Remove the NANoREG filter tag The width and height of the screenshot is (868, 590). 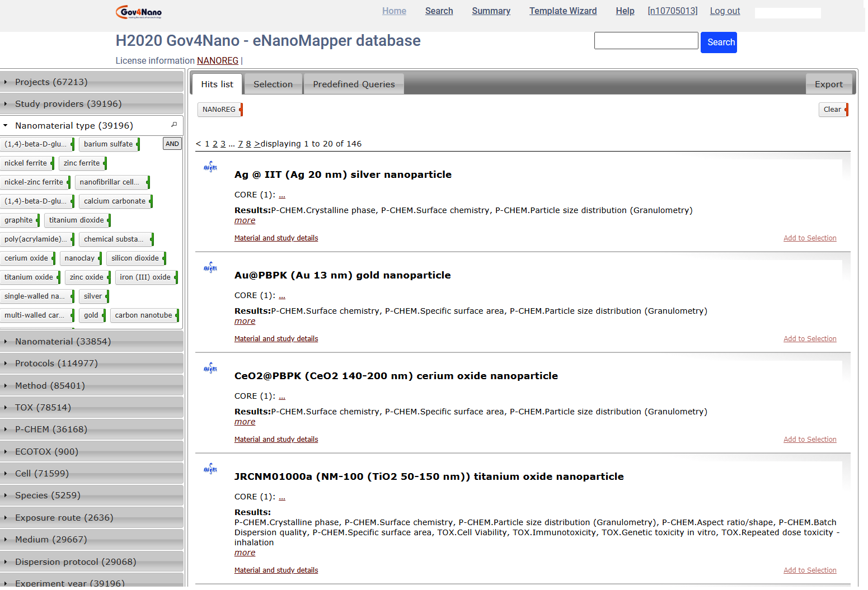[241, 110]
